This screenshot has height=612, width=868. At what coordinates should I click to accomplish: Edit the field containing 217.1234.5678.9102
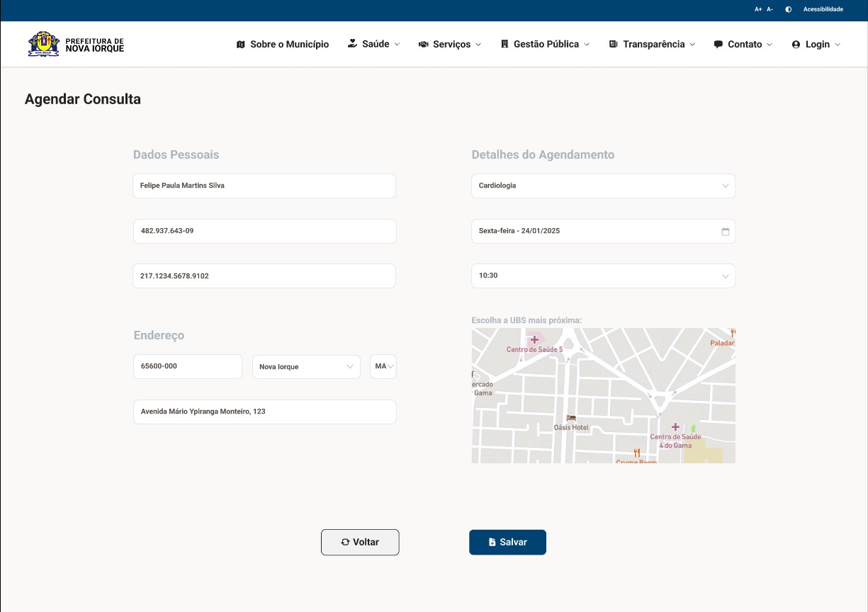(x=264, y=276)
